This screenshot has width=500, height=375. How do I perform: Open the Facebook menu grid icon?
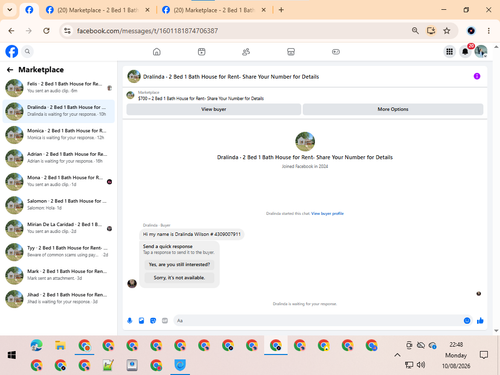click(x=449, y=52)
